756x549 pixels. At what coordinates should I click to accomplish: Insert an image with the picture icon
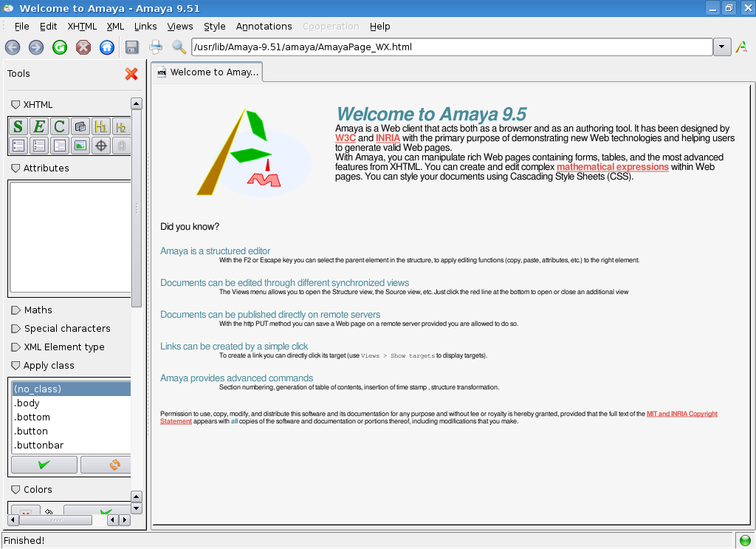(80, 146)
